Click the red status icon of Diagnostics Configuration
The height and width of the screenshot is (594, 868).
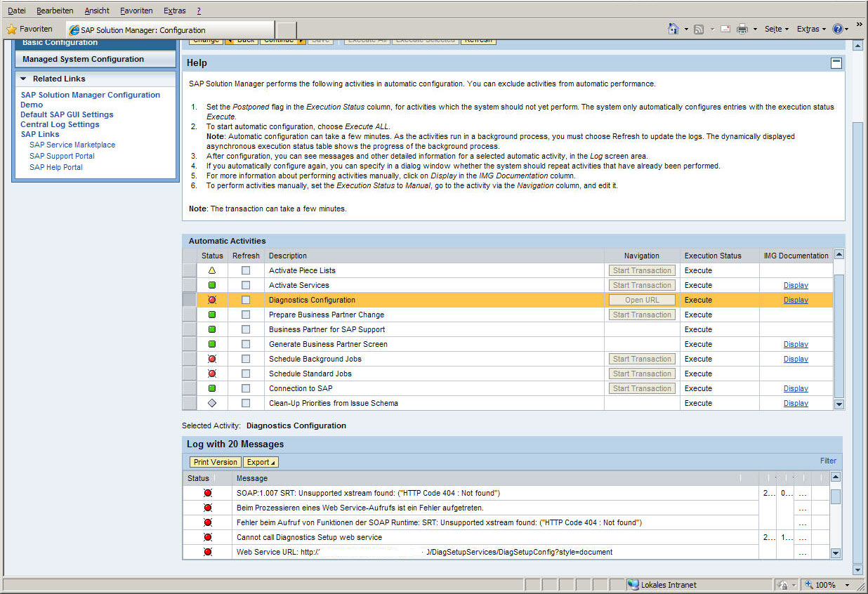click(212, 300)
